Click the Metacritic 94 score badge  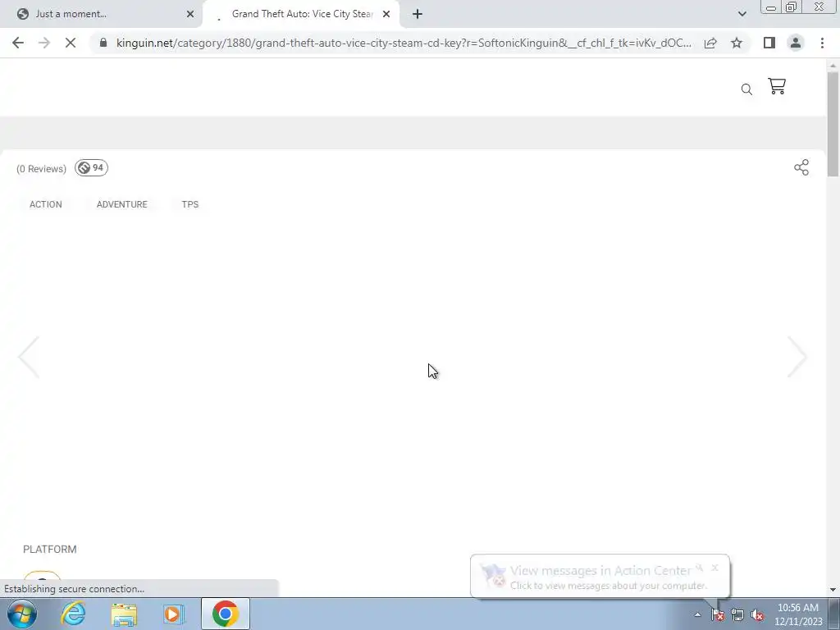point(92,167)
